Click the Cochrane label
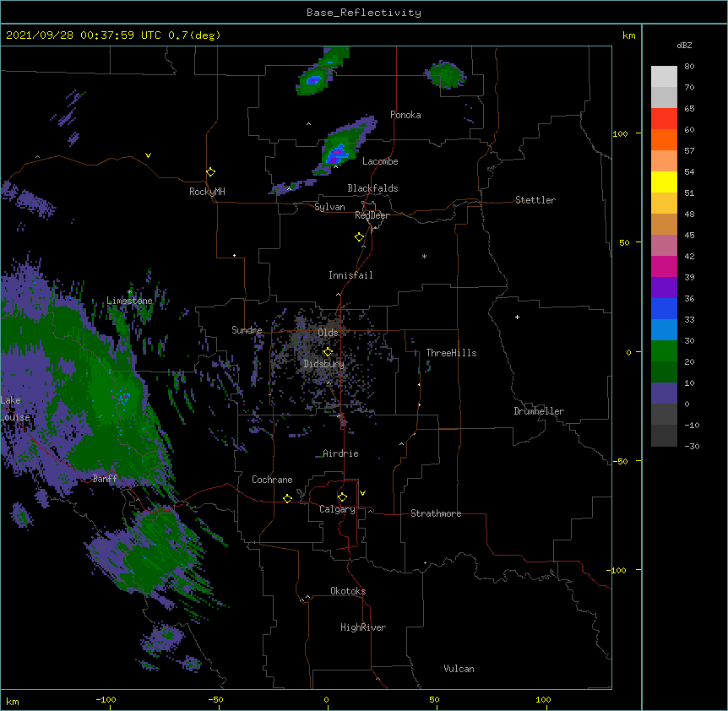This screenshot has width=728, height=711. (272, 480)
